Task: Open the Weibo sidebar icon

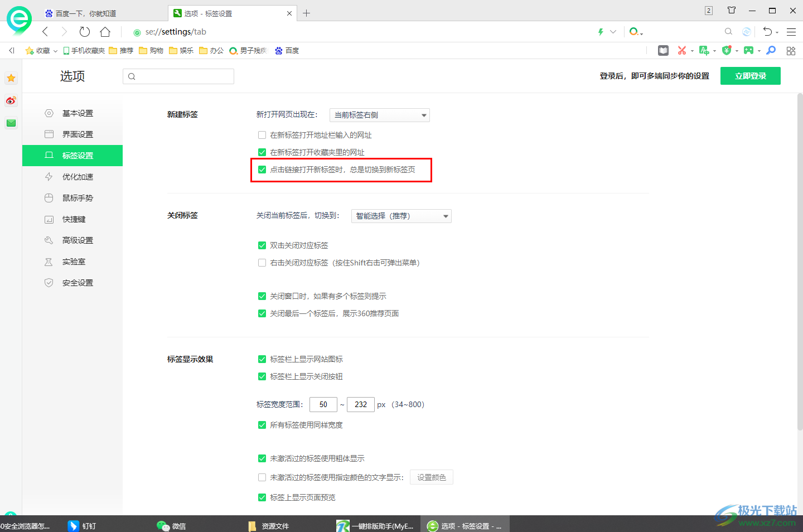Action: (11, 100)
